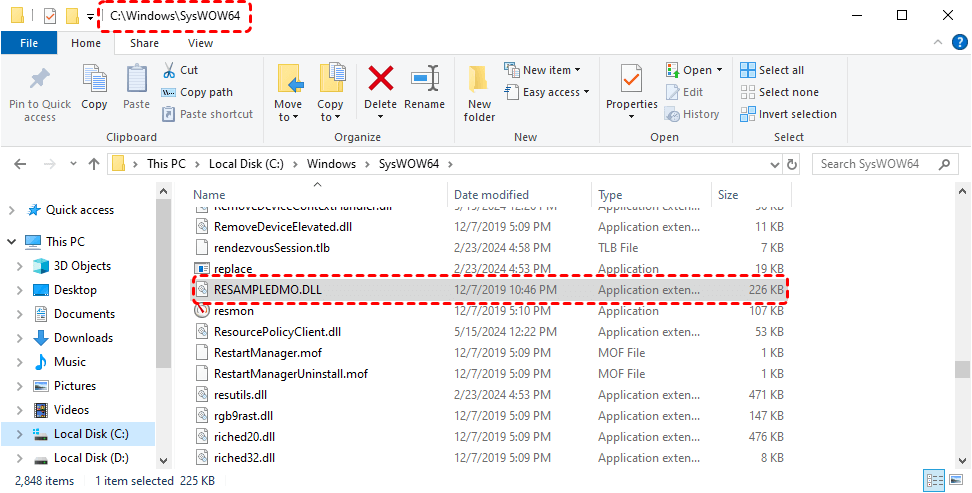The image size is (972, 493).
Task: Switch to the View ribbon tab
Action: [x=200, y=43]
